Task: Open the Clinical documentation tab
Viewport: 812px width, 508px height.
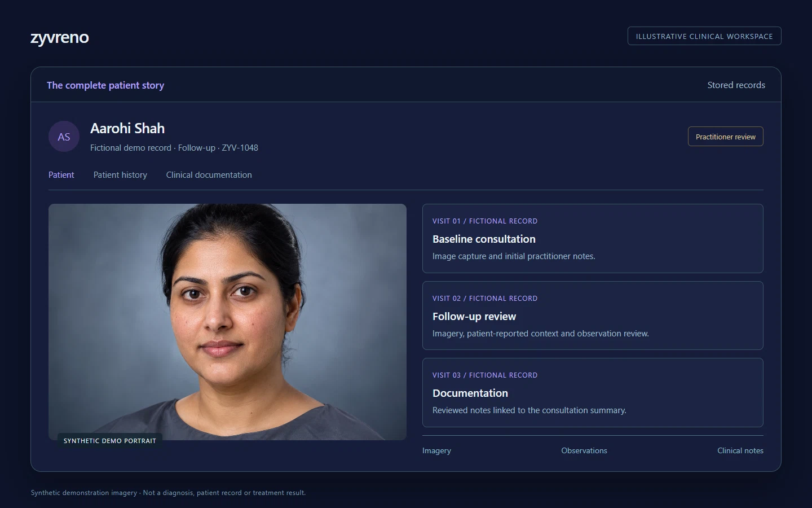Action: coord(209,175)
